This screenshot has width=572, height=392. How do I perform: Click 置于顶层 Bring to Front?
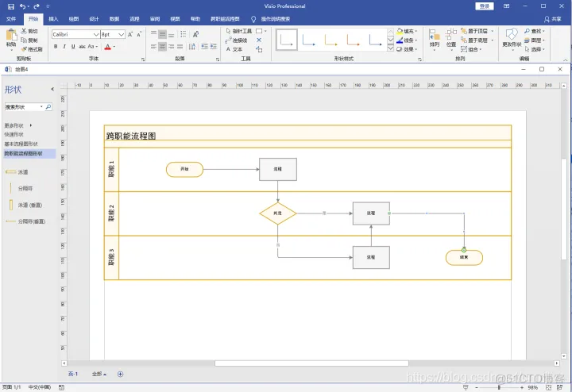(473, 31)
